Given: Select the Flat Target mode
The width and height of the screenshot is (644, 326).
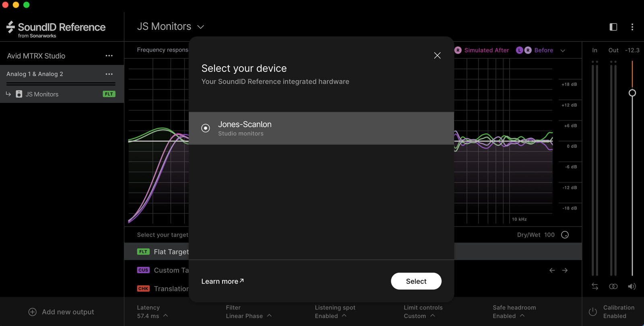Looking at the screenshot, I should pos(353,251).
